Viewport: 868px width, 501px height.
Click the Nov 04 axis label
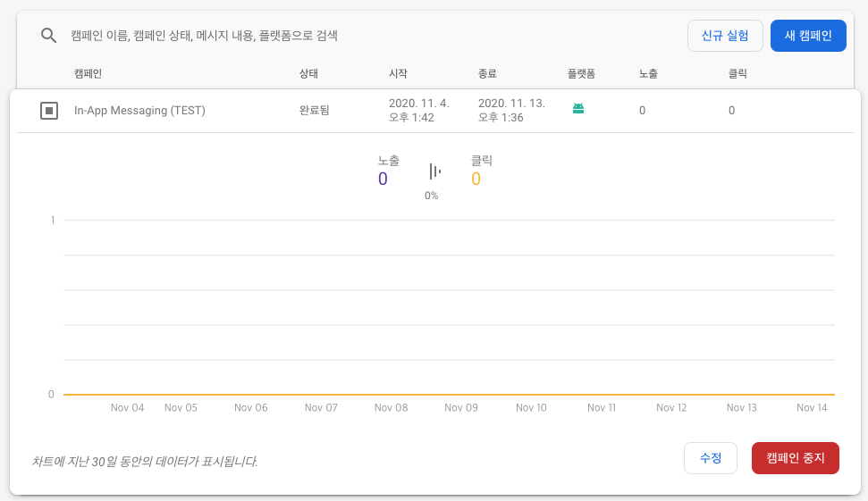(127, 408)
